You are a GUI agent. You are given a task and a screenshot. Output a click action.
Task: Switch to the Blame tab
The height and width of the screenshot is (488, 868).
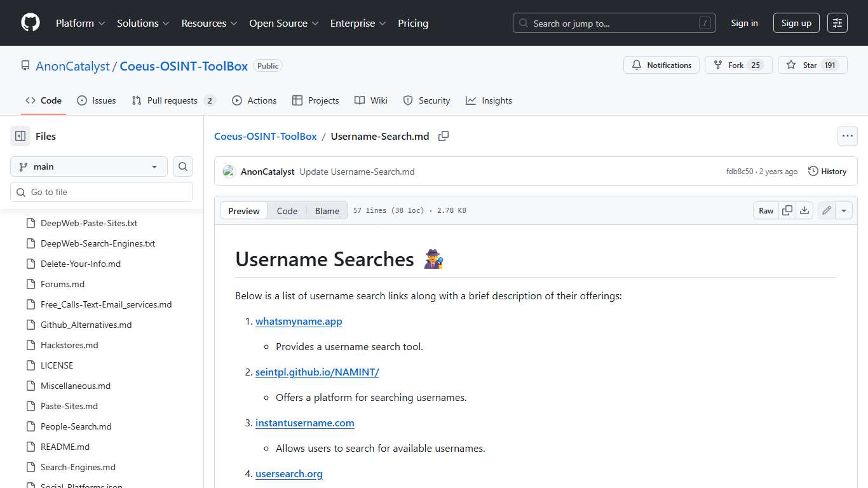coord(327,210)
